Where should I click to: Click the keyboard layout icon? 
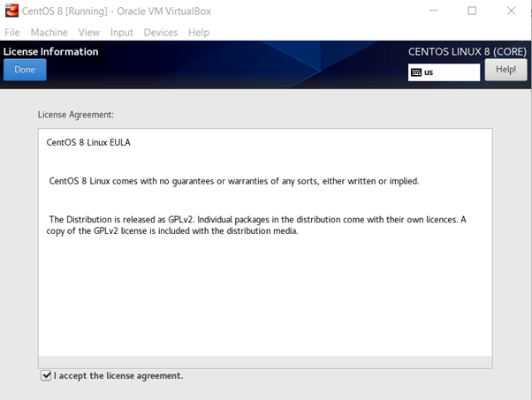[x=416, y=72]
